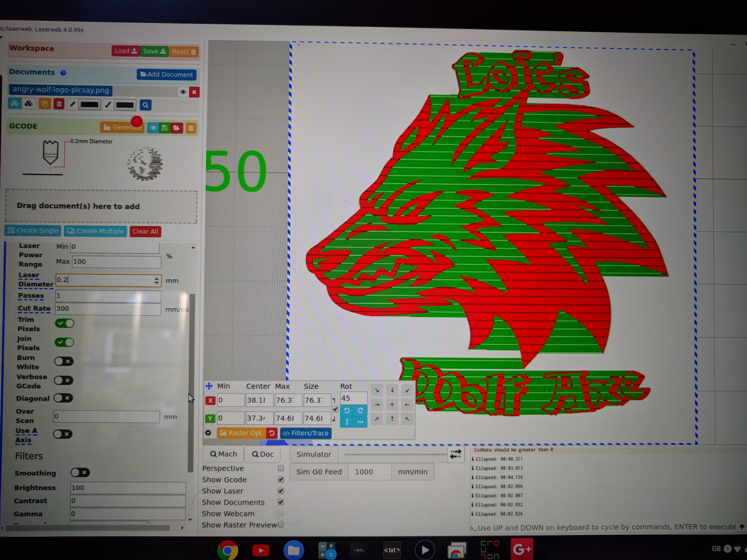This screenshot has width=747, height=560.
Task: Open the gear settings icon beside Raster Opt.
Action: tap(208, 433)
